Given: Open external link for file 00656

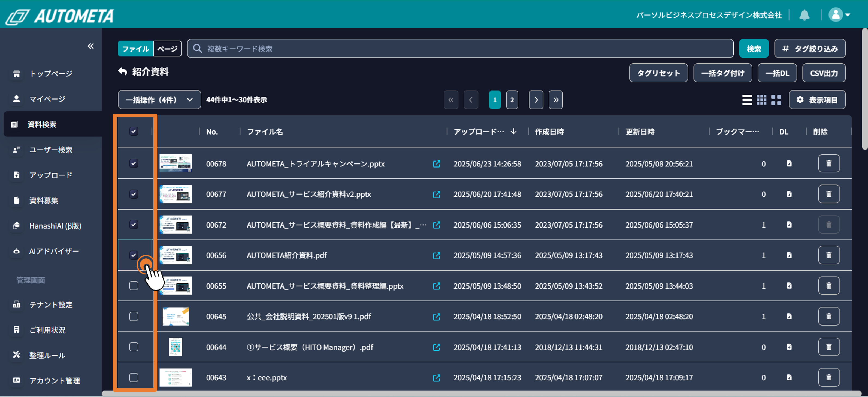Looking at the screenshot, I should click(x=436, y=255).
